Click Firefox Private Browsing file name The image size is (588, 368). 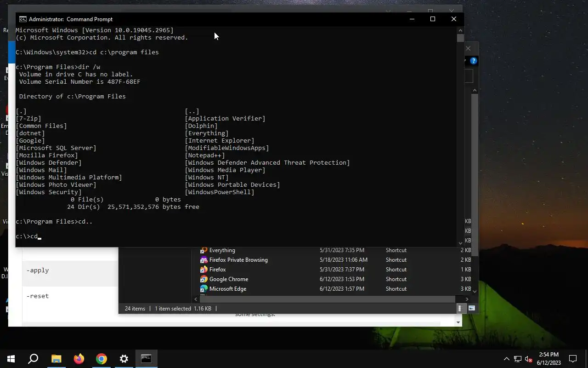pos(238,260)
